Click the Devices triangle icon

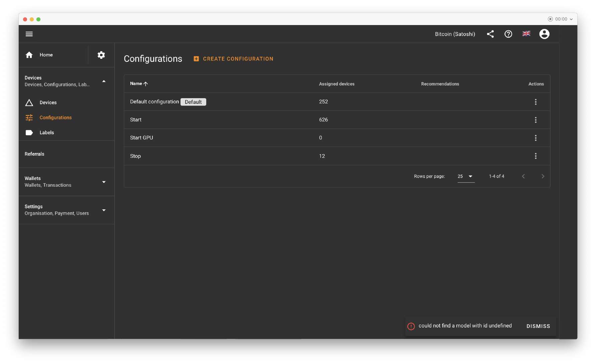coord(29,103)
